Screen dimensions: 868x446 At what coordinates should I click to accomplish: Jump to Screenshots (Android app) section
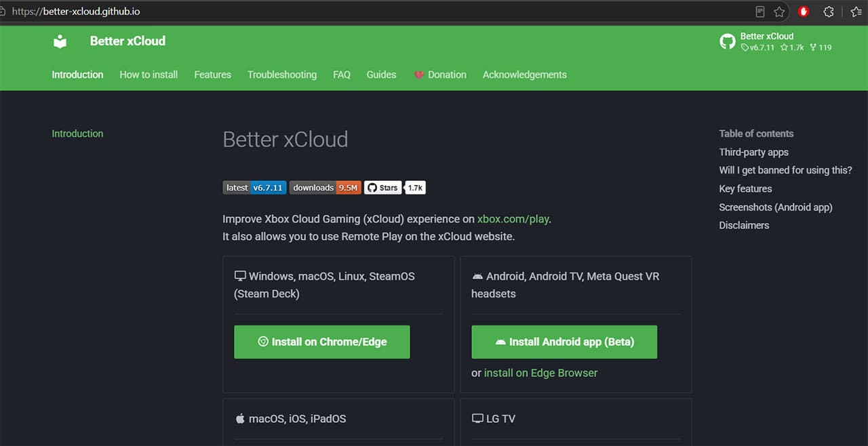pyautogui.click(x=775, y=207)
